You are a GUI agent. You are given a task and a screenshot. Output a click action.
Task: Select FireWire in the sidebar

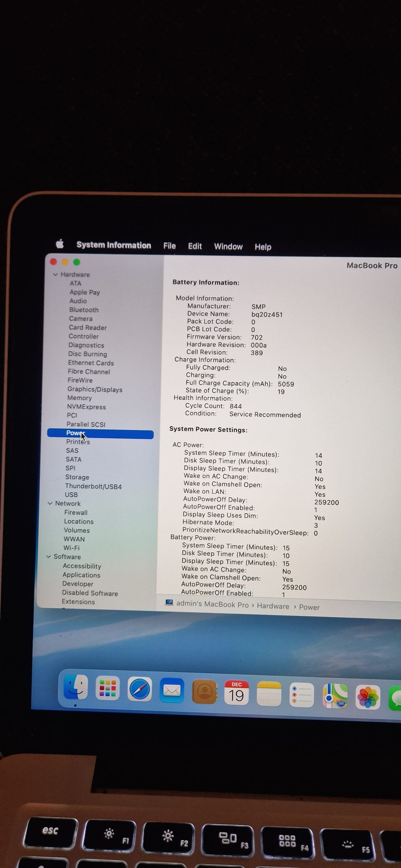coord(80,380)
